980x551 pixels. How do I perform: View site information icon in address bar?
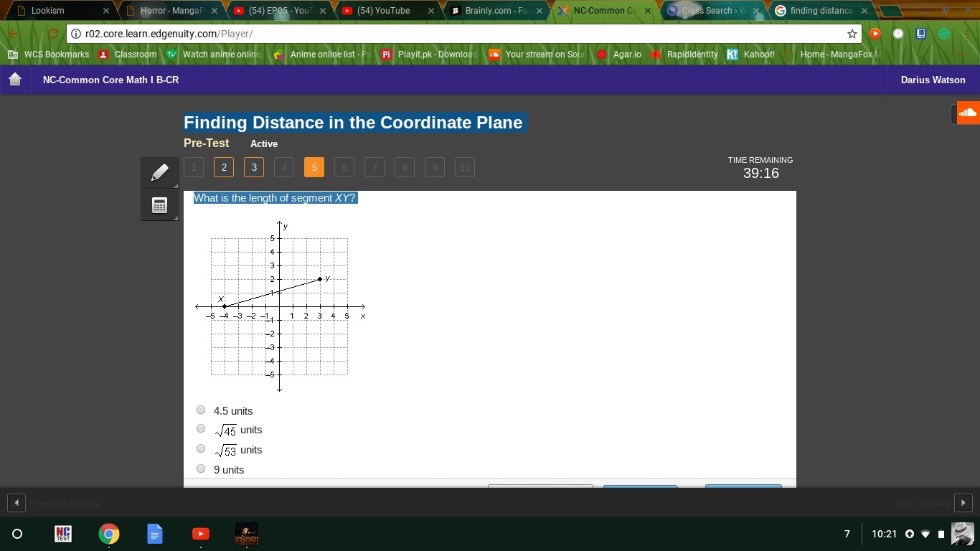[75, 34]
